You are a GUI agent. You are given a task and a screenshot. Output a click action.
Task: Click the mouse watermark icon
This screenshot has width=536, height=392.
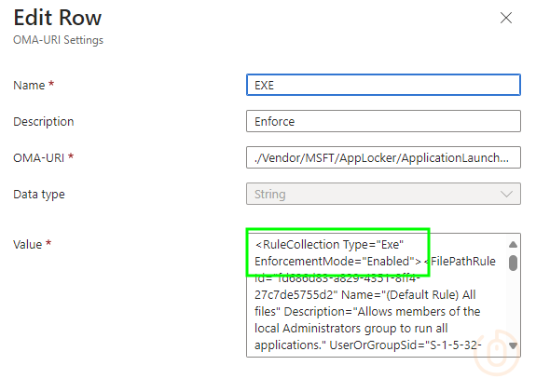497,353
